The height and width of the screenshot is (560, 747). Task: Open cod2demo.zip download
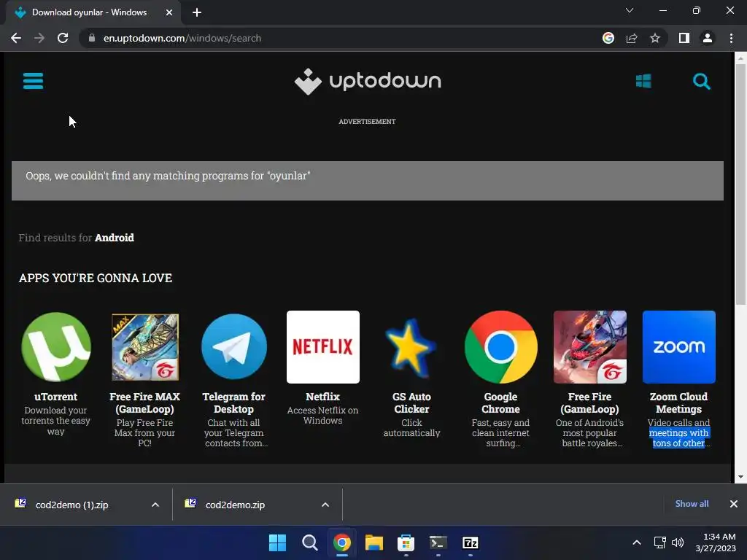(235, 505)
